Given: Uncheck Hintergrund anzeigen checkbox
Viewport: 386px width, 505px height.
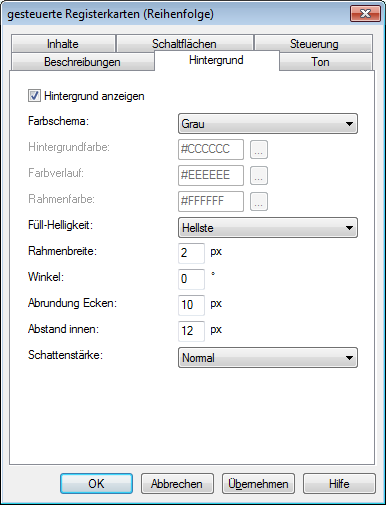Looking at the screenshot, I should (x=34, y=96).
